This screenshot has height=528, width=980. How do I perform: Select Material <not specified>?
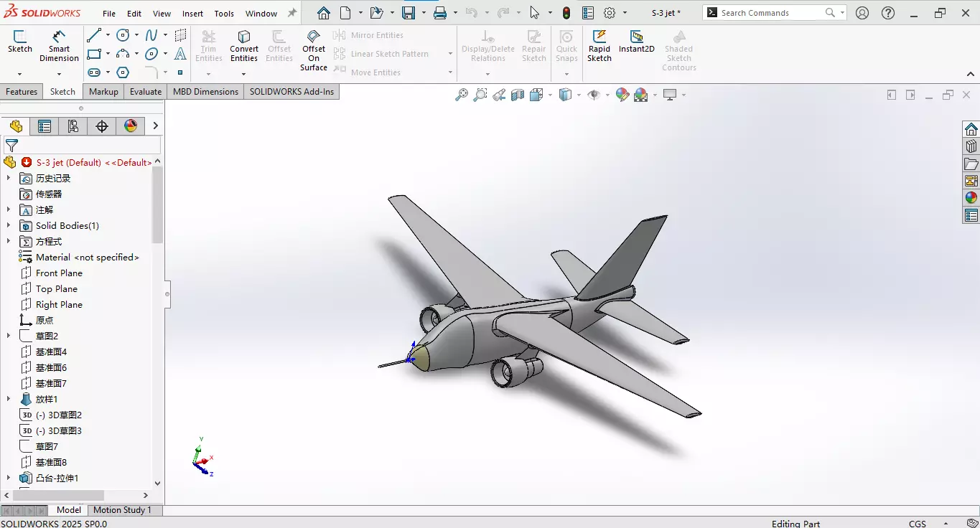(x=88, y=257)
